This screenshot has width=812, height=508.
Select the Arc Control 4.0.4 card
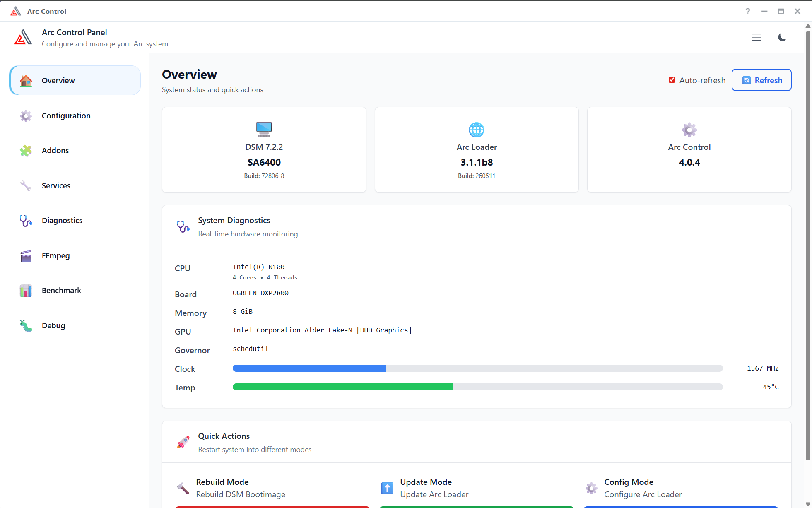(x=689, y=149)
